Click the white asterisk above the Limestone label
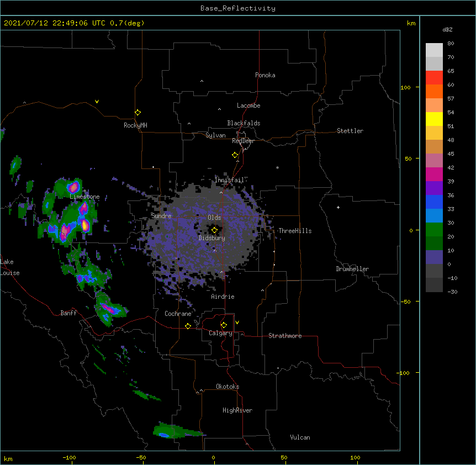This screenshot has width=476, height=465. point(84,191)
